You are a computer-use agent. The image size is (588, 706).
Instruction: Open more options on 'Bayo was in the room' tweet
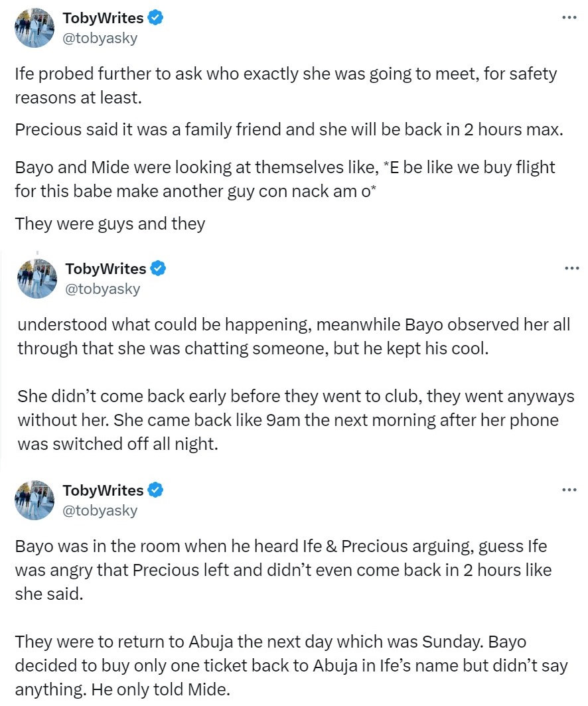coord(569,490)
